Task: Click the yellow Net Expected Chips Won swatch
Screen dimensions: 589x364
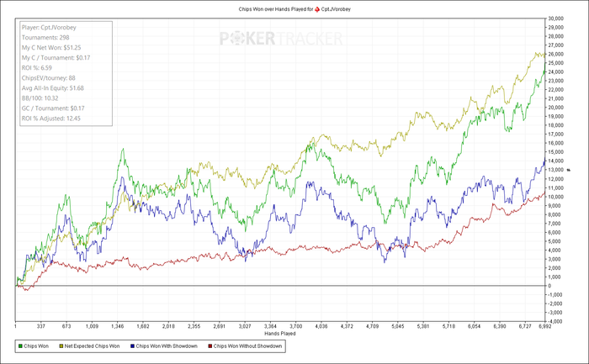Action: click(x=61, y=346)
